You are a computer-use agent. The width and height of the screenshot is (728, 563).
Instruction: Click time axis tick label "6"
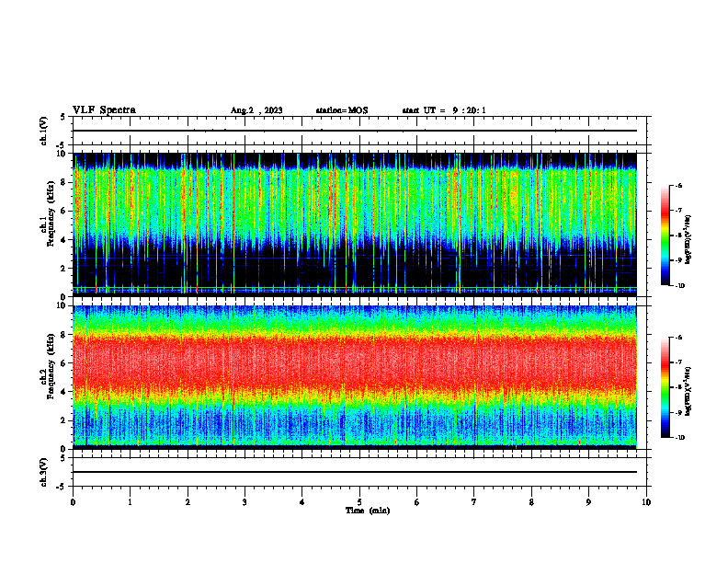(x=417, y=502)
